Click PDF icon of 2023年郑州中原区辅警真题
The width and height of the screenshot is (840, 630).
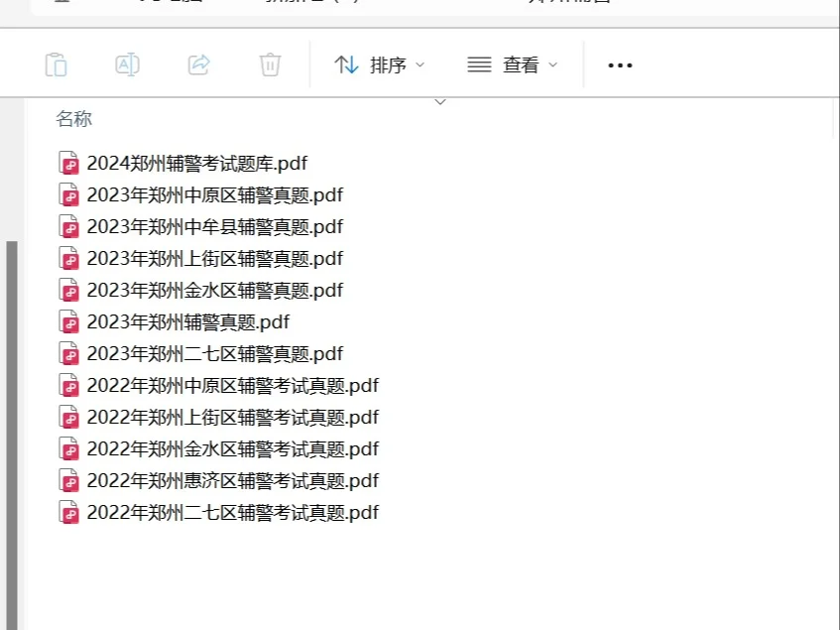tap(69, 194)
